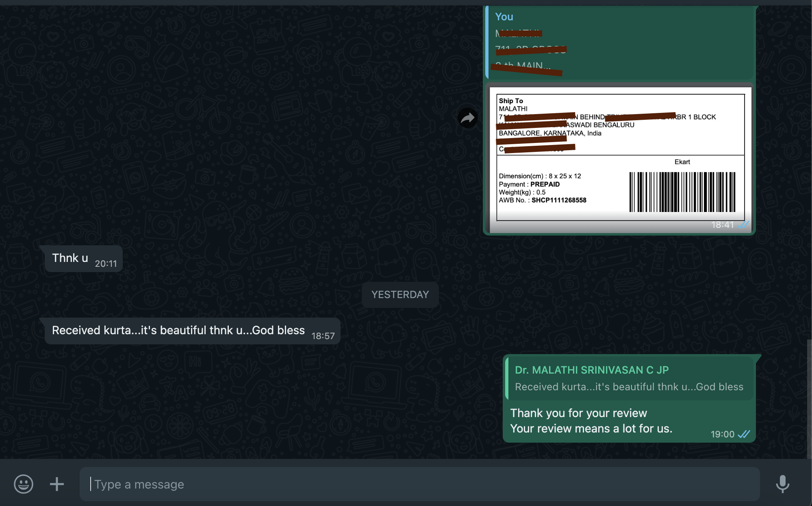The image size is (812, 506).
Task: Click read receipt ticks on 18:41 image
Action: tap(743, 225)
